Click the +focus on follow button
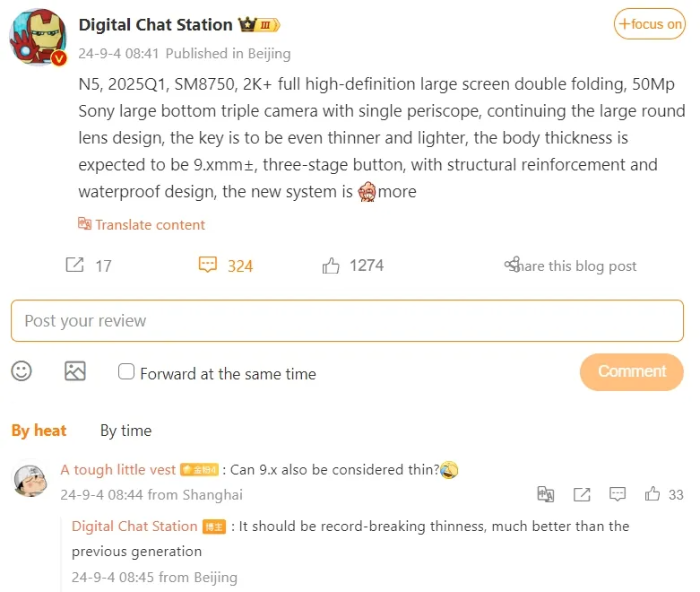This screenshot has height=592, width=700. (x=650, y=24)
